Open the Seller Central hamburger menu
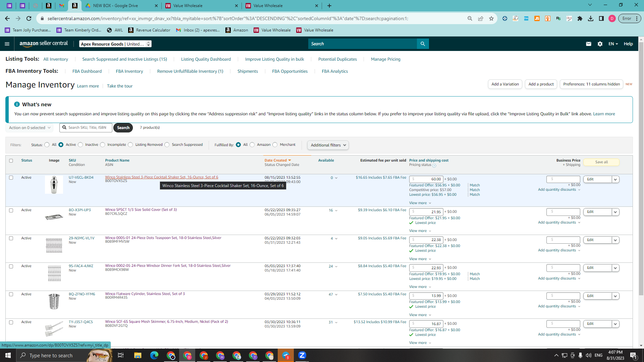 (x=7, y=44)
